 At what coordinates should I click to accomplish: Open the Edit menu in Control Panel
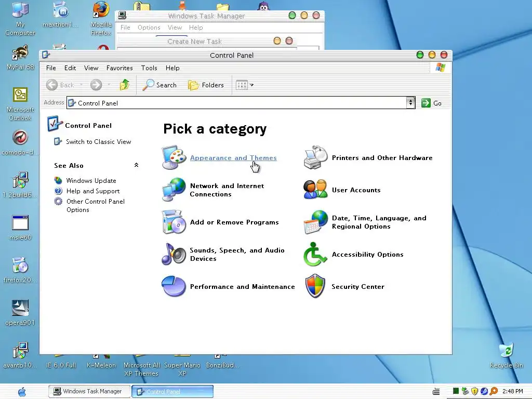[70, 68]
